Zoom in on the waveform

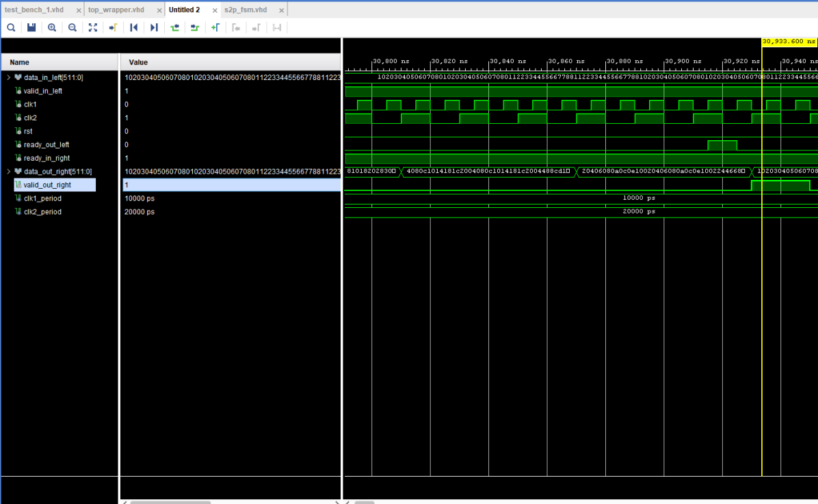pos(52,27)
